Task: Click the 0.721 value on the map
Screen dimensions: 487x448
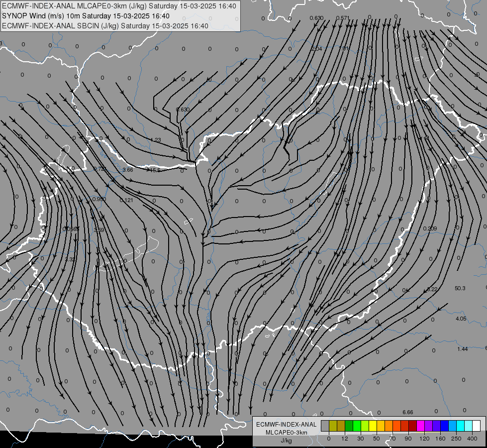Action: click(100, 169)
